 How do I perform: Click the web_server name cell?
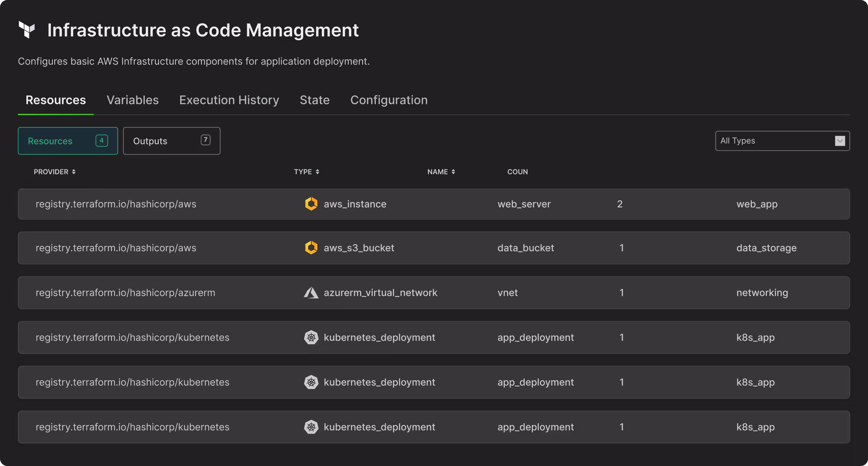(524, 204)
